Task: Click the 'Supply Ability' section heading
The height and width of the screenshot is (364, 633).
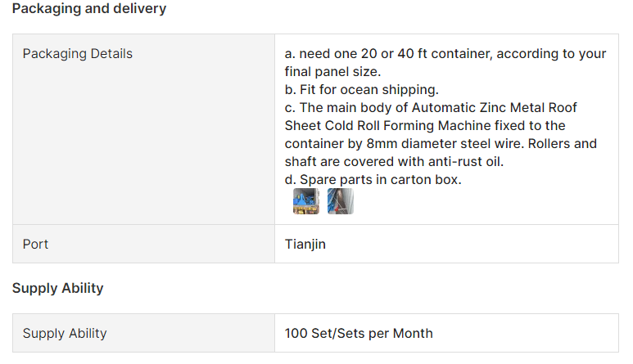Action: tap(57, 288)
